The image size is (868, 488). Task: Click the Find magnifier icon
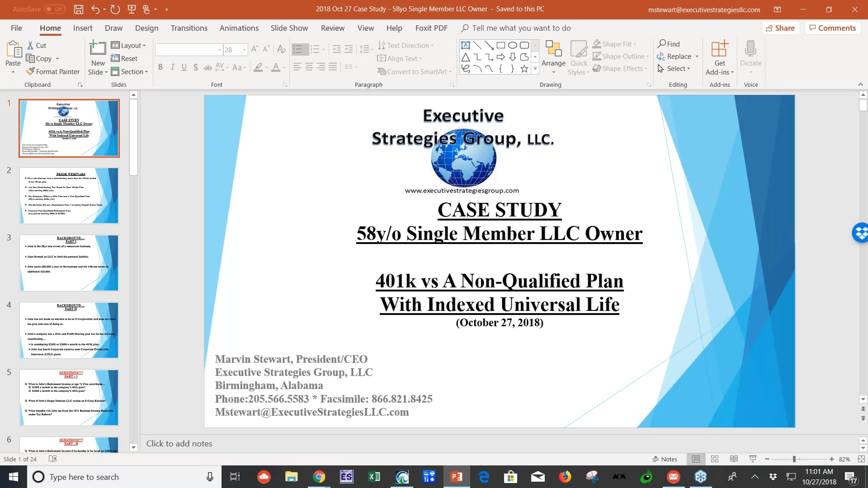pos(661,44)
